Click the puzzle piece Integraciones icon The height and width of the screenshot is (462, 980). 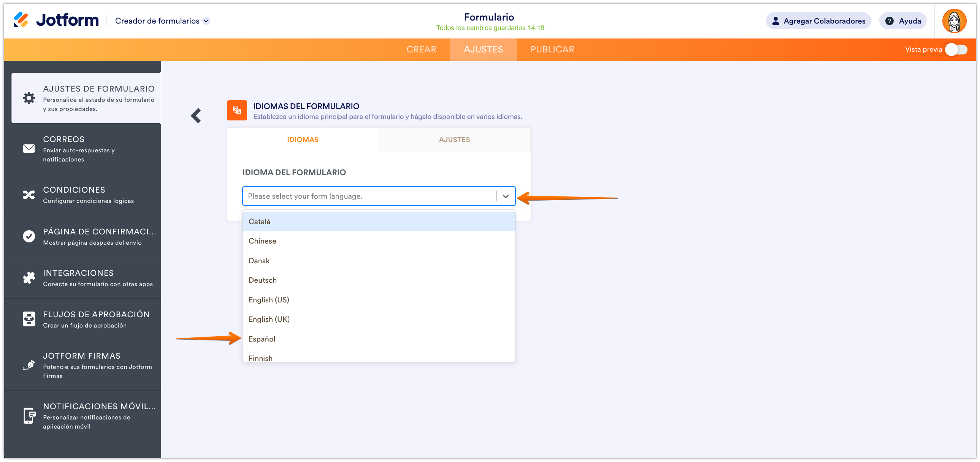click(x=29, y=278)
